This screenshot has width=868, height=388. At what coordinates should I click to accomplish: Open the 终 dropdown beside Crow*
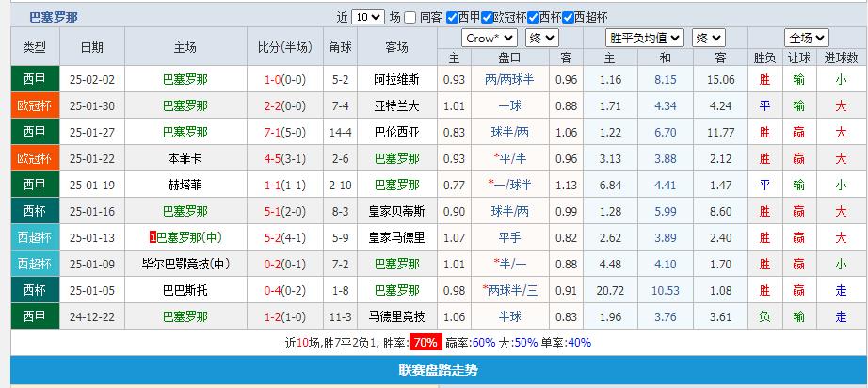(541, 38)
